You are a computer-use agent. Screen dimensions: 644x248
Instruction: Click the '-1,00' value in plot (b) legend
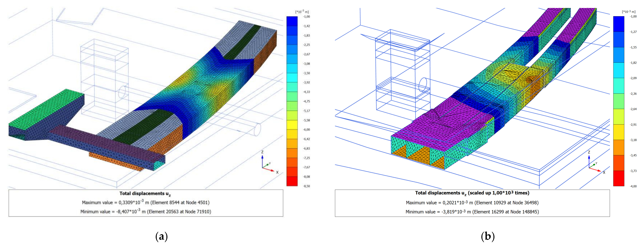(x=633, y=16)
